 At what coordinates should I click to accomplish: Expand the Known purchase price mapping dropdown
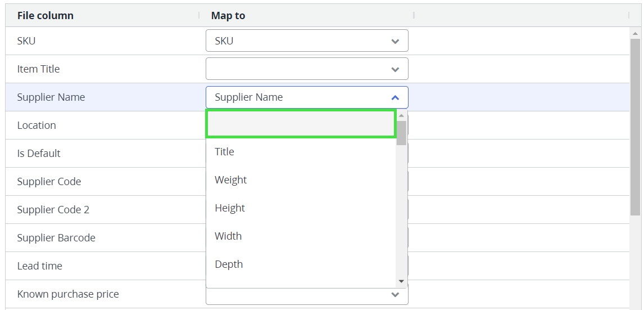coord(306,295)
